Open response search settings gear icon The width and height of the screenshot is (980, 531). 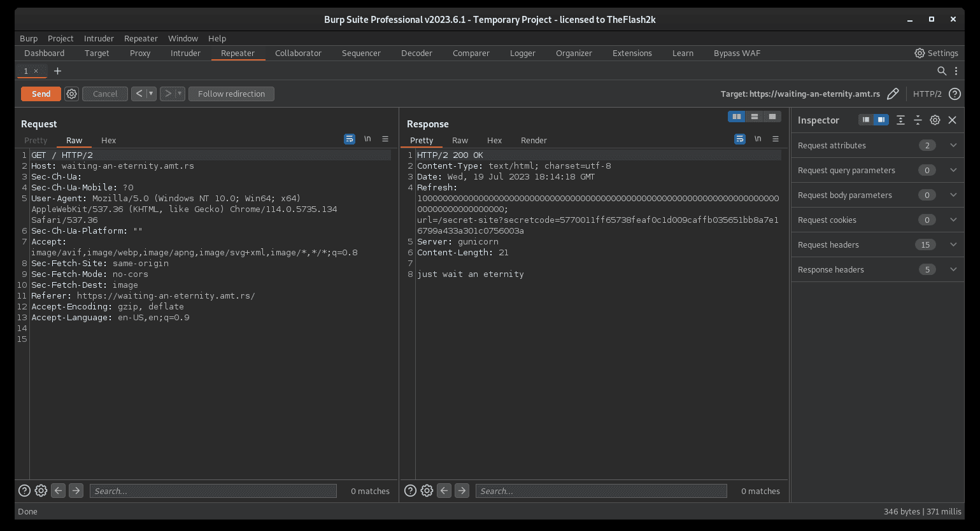(x=427, y=490)
